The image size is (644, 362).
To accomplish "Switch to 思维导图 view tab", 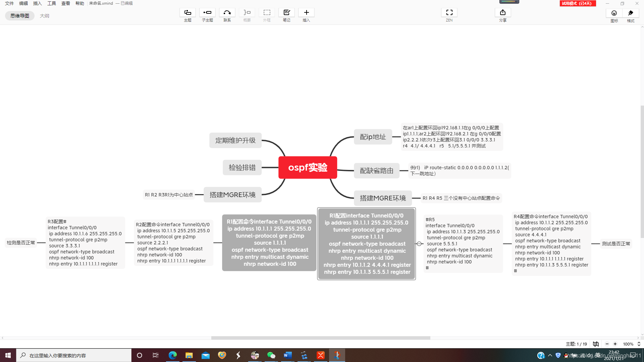I will coord(20,16).
